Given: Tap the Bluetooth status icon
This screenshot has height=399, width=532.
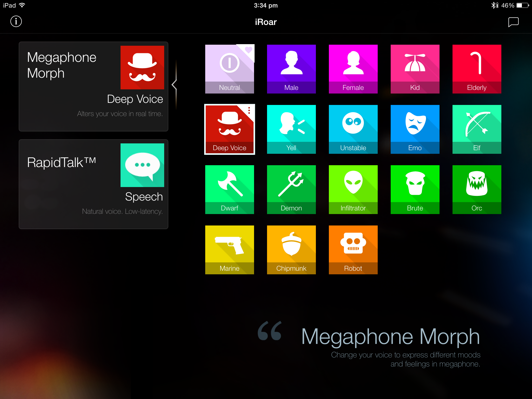Looking at the screenshot, I should [494, 5].
